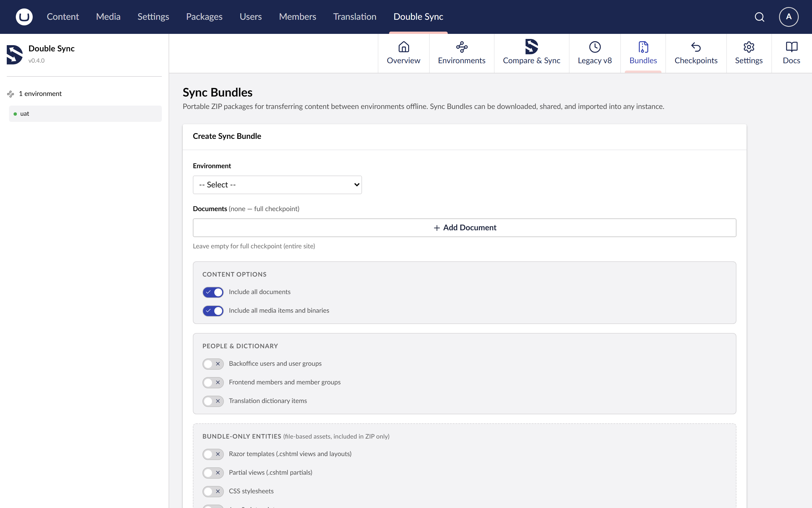Screen dimensions: 812x508
Task: Open Legacy v8 clock icon
Action: 595,47
